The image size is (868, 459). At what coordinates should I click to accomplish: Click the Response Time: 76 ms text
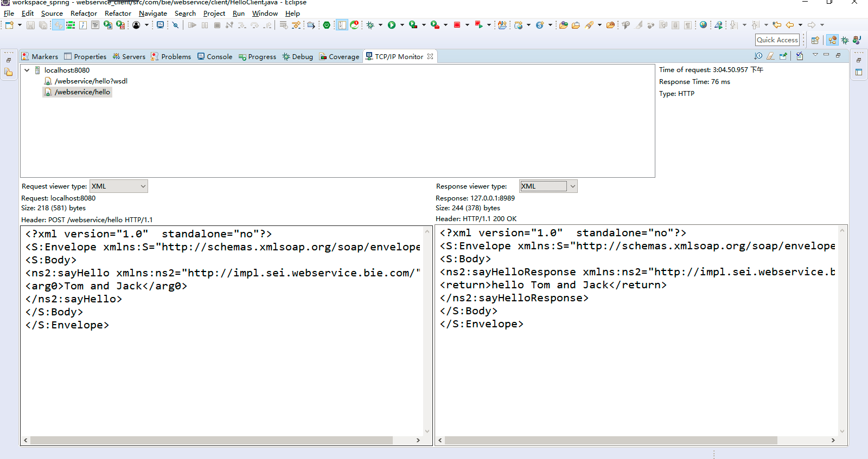[694, 82]
